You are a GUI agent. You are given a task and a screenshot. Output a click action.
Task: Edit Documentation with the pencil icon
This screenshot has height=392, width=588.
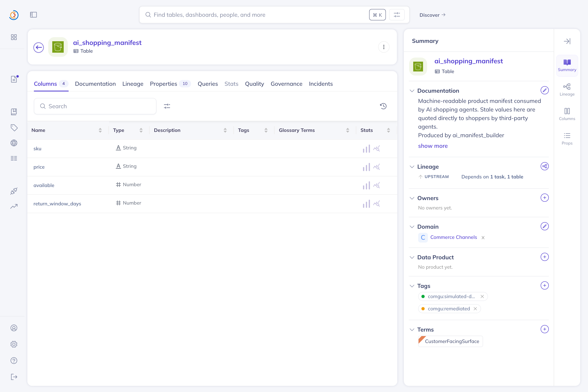click(545, 90)
